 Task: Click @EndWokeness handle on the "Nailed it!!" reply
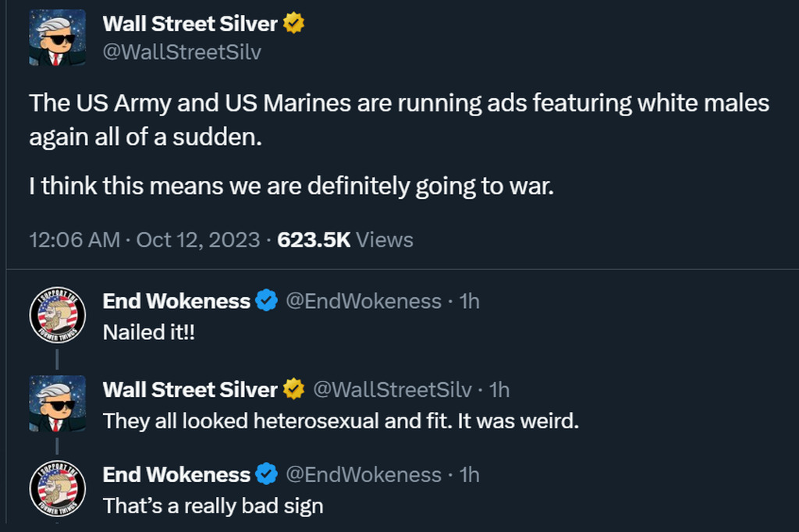pyautogui.click(x=364, y=301)
